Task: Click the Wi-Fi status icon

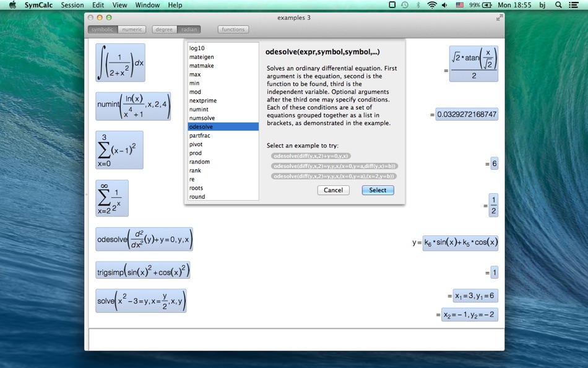Action: [x=432, y=5]
